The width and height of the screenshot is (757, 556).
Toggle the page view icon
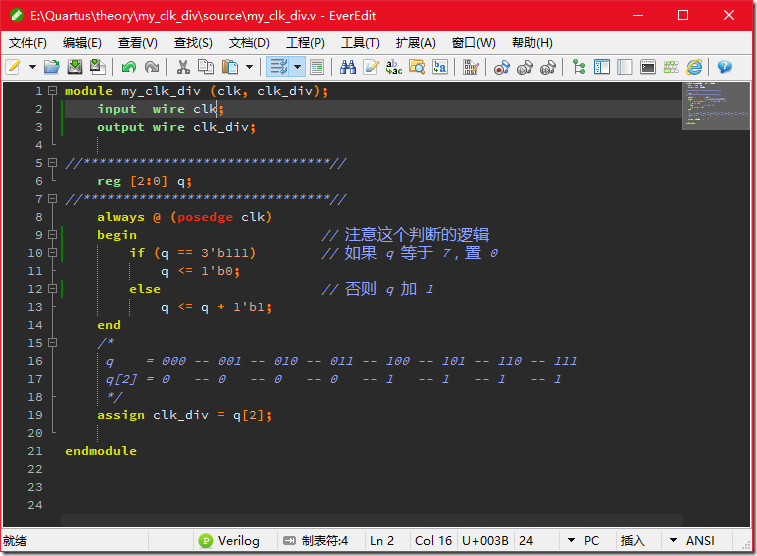317,67
